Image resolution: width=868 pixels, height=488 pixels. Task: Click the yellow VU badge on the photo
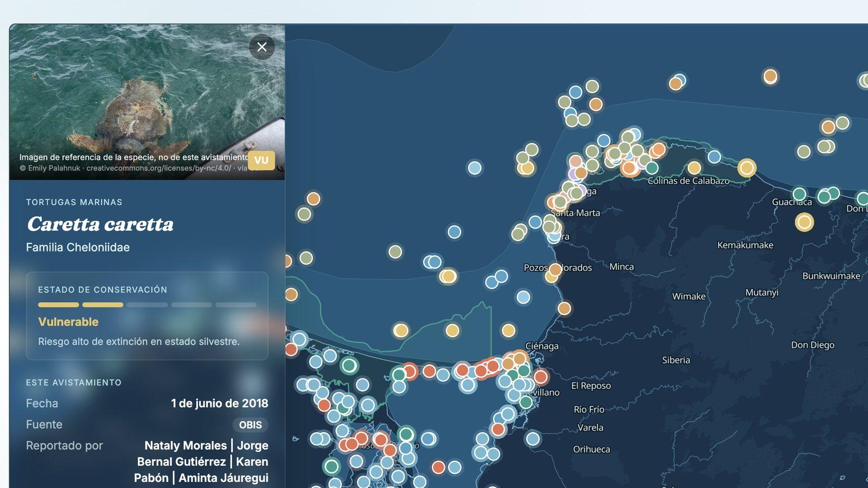pyautogui.click(x=261, y=160)
